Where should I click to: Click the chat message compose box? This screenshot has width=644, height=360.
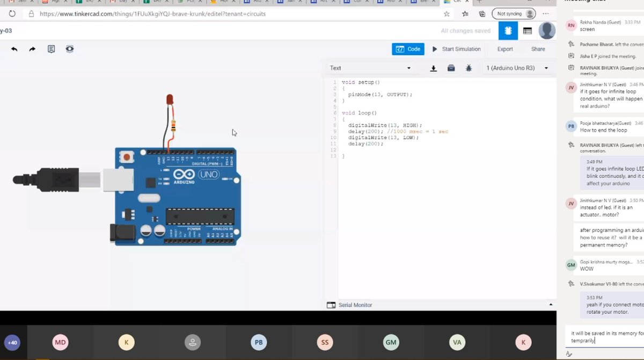pyautogui.click(x=605, y=336)
